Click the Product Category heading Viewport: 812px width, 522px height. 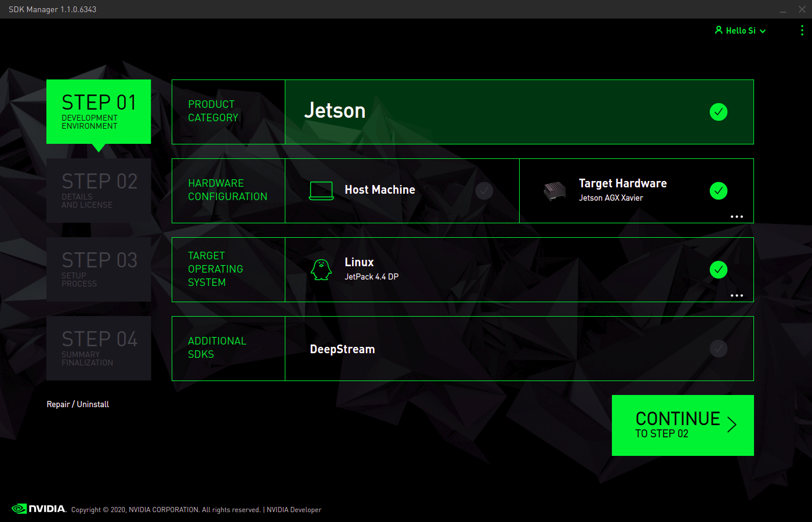[213, 111]
